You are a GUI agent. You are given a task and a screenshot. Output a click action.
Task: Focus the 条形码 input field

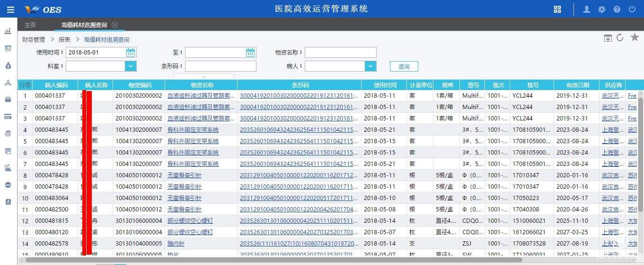click(x=221, y=66)
